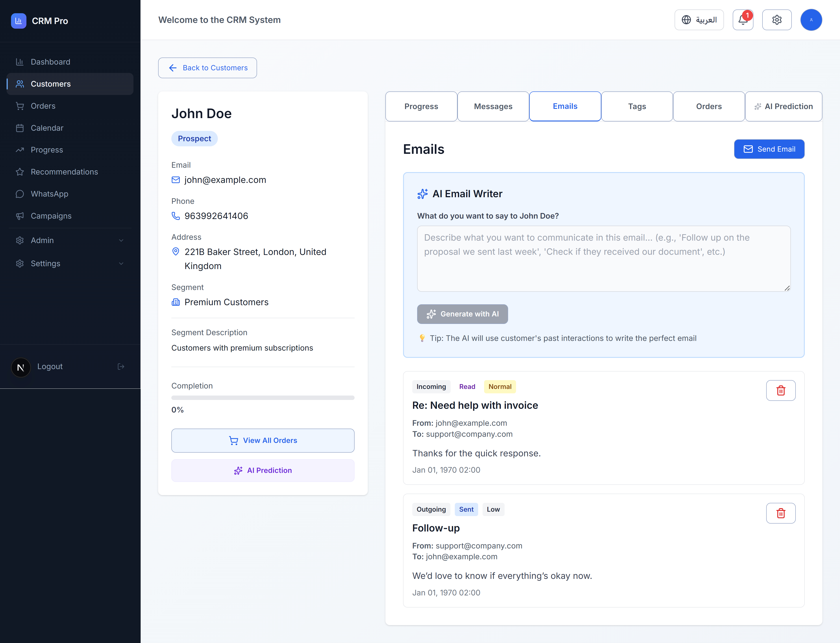Image resolution: width=840 pixels, height=643 pixels.
Task: Click the AI Email Writer sparkle icon
Action: click(x=422, y=194)
